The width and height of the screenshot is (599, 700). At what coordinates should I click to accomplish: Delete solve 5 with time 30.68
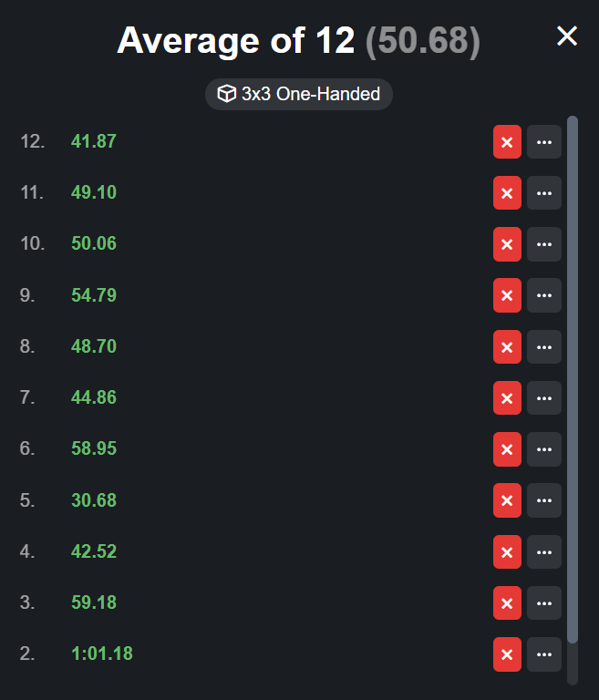[507, 500]
